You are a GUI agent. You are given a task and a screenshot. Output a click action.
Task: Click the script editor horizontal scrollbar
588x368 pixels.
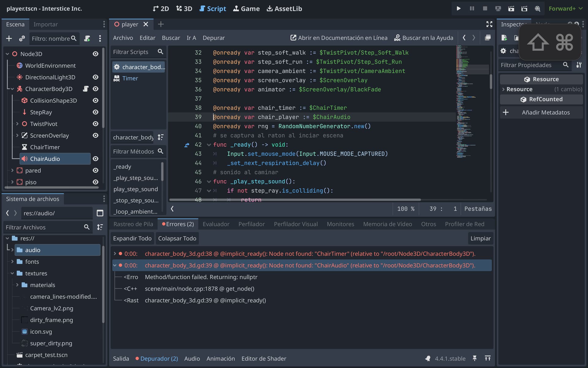tap(295, 200)
